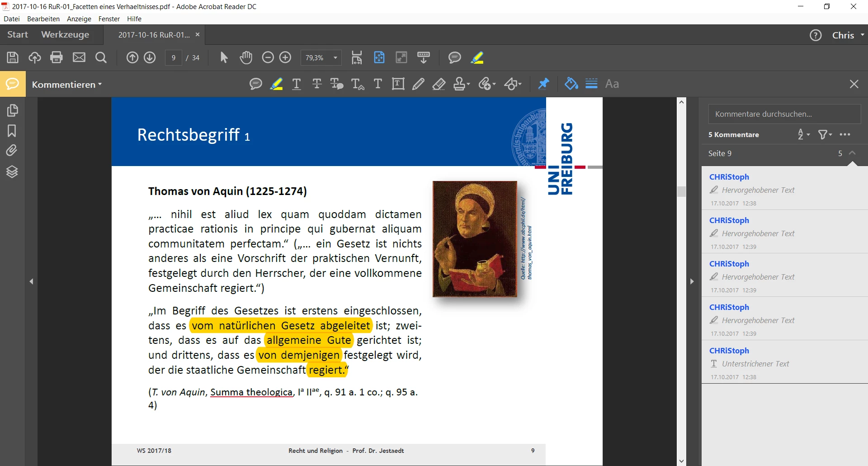Open the Bearbeiten menu
The image size is (868, 466).
(43, 19)
